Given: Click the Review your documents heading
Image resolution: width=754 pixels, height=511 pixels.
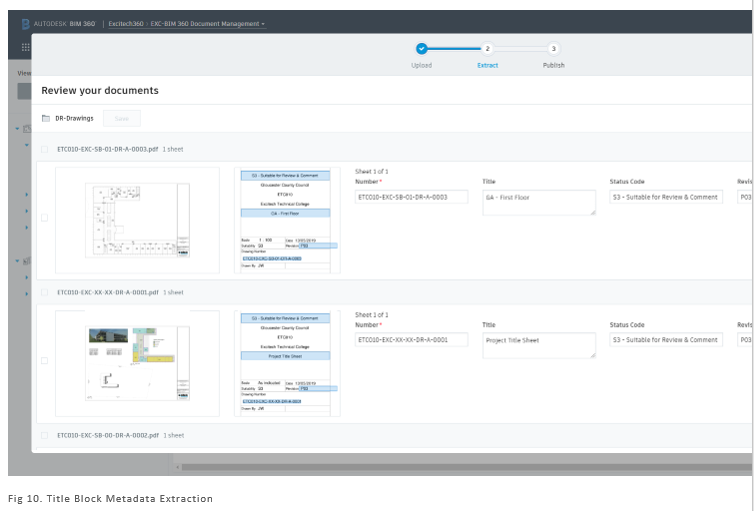Looking at the screenshot, I should click(100, 90).
